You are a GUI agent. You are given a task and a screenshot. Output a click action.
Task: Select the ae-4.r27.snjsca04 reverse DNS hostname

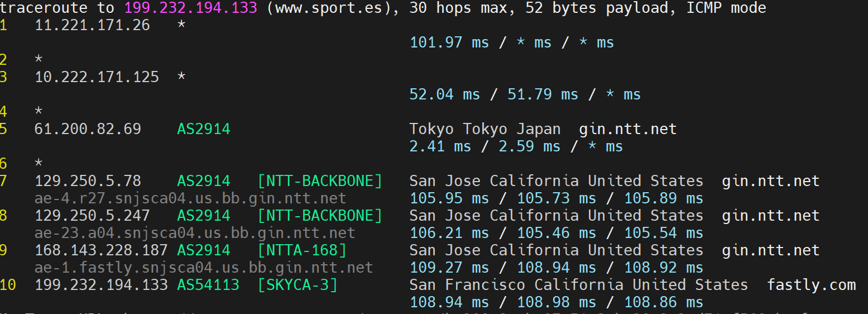tap(190, 198)
